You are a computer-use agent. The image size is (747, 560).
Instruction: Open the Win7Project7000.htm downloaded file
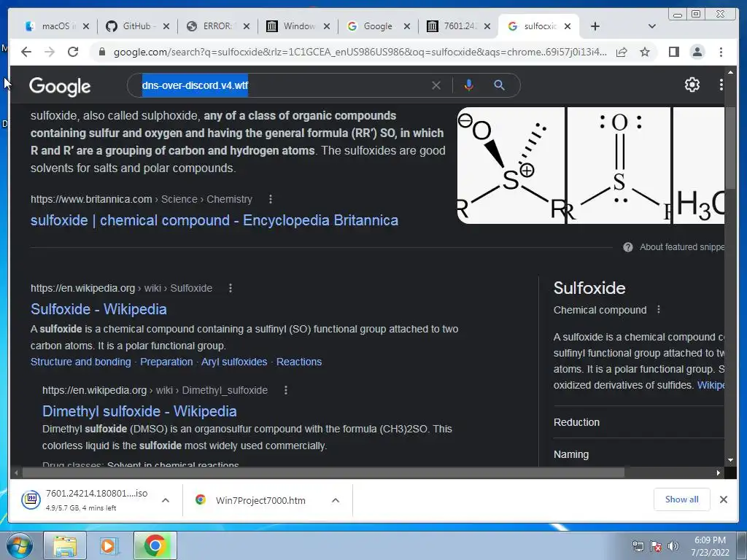[x=260, y=500]
